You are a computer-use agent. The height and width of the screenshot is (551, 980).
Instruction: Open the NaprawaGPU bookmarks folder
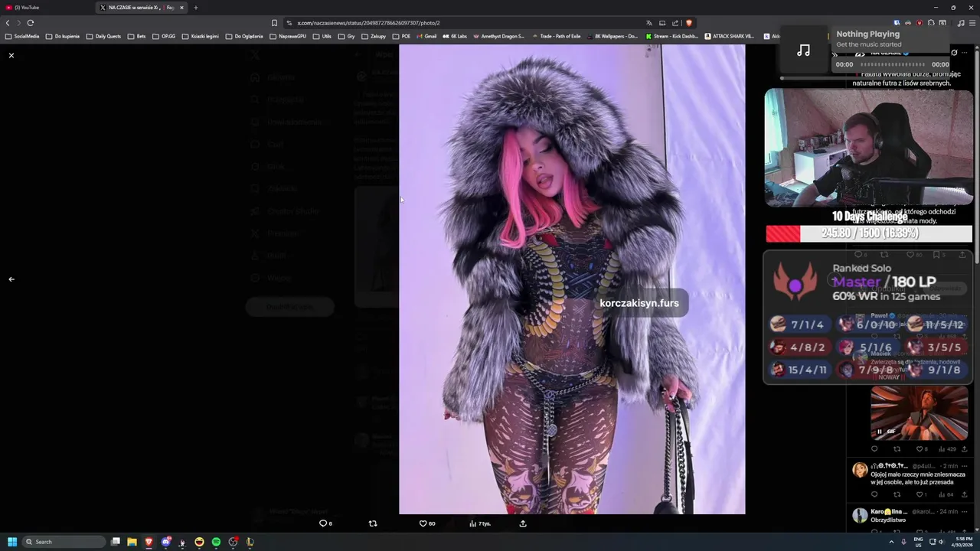(x=288, y=36)
